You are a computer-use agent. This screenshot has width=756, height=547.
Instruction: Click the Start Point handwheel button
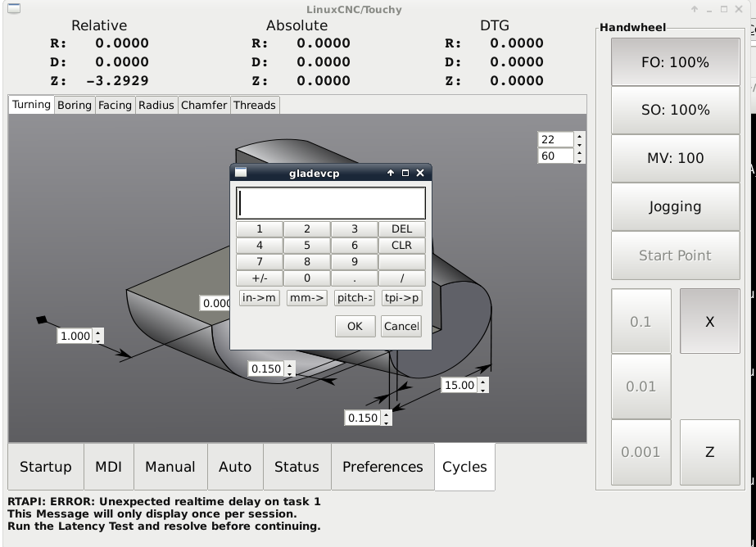(x=676, y=255)
